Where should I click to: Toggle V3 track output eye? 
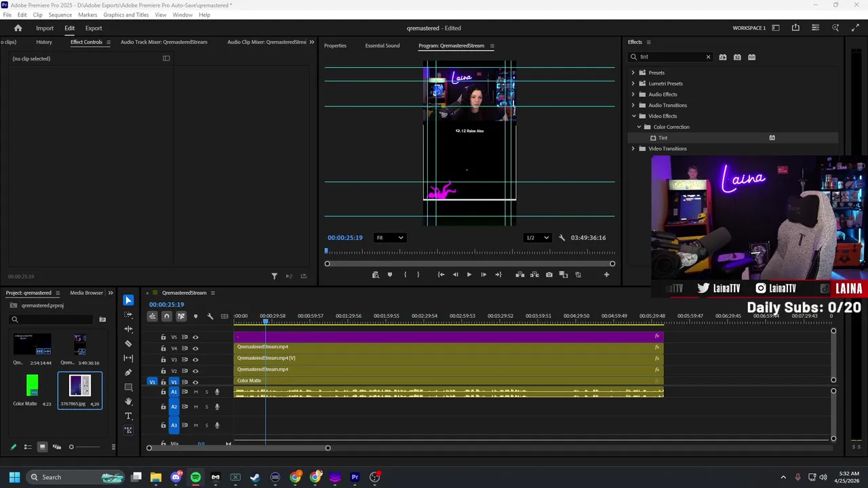195,360
